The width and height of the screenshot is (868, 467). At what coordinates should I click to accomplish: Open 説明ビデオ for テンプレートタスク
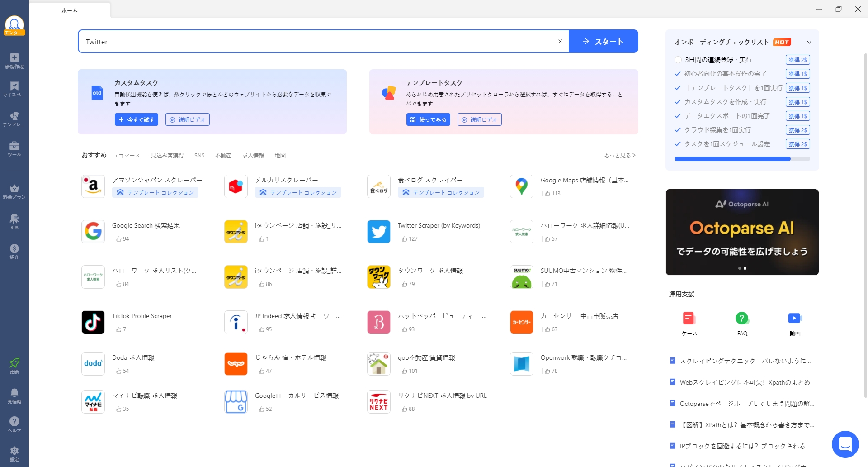click(480, 119)
